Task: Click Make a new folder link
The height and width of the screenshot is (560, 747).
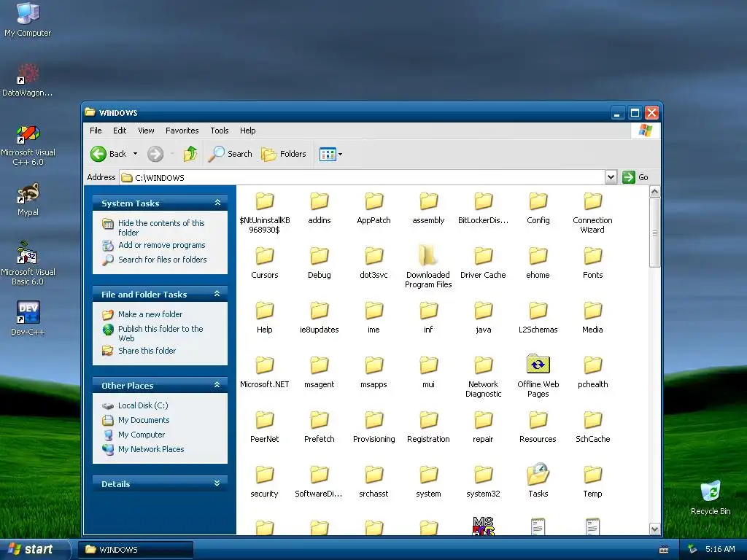Action: point(150,314)
